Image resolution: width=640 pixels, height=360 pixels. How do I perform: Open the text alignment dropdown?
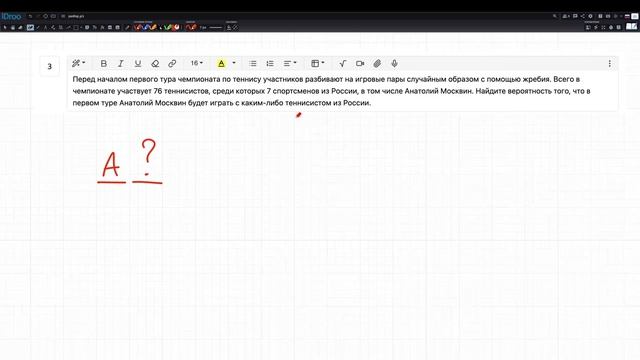290,63
